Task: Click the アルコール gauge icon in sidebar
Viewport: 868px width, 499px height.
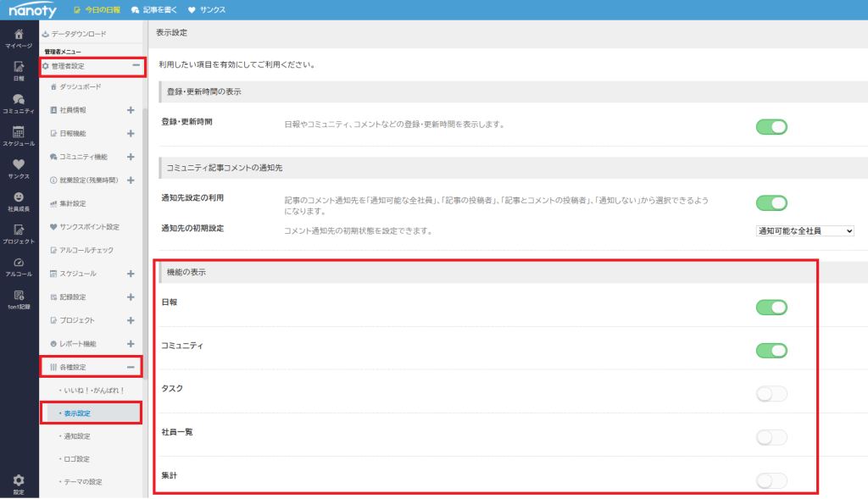Action: point(19,263)
